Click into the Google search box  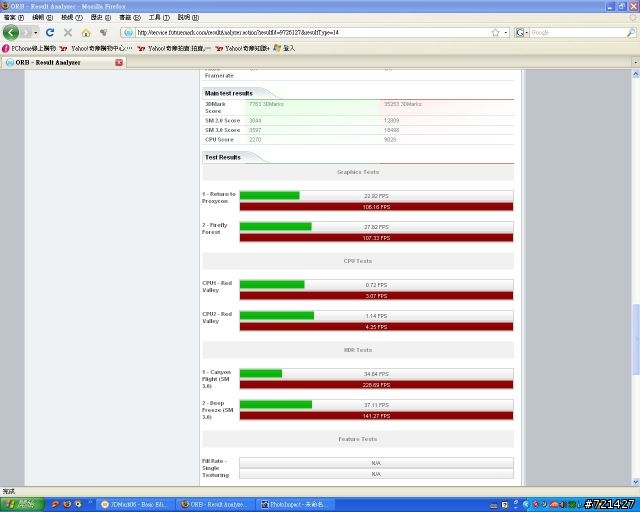point(578,32)
